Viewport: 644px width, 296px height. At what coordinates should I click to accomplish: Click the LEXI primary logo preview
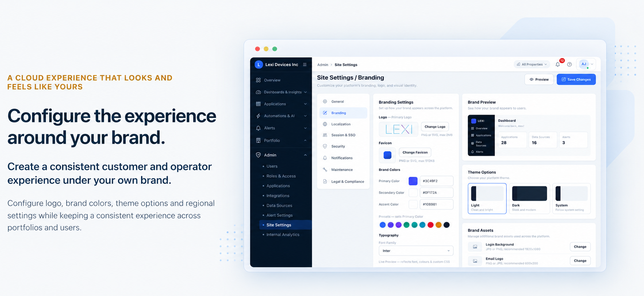(x=399, y=129)
